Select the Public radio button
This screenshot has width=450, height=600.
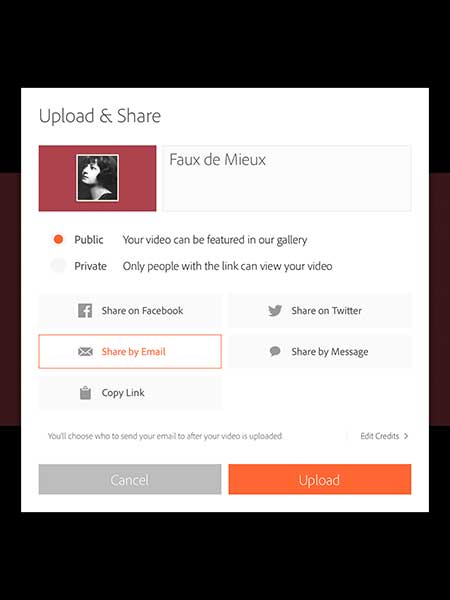58,239
